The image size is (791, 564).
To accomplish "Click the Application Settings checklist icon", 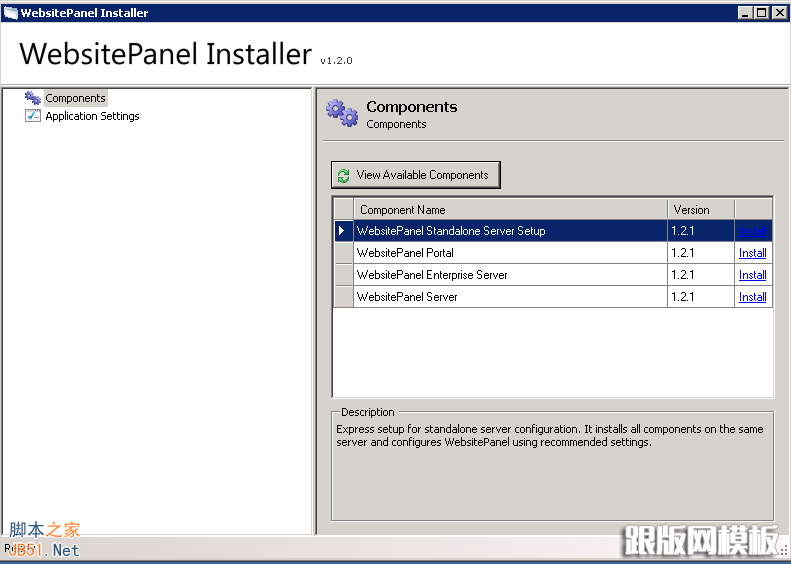I will tap(33, 116).
